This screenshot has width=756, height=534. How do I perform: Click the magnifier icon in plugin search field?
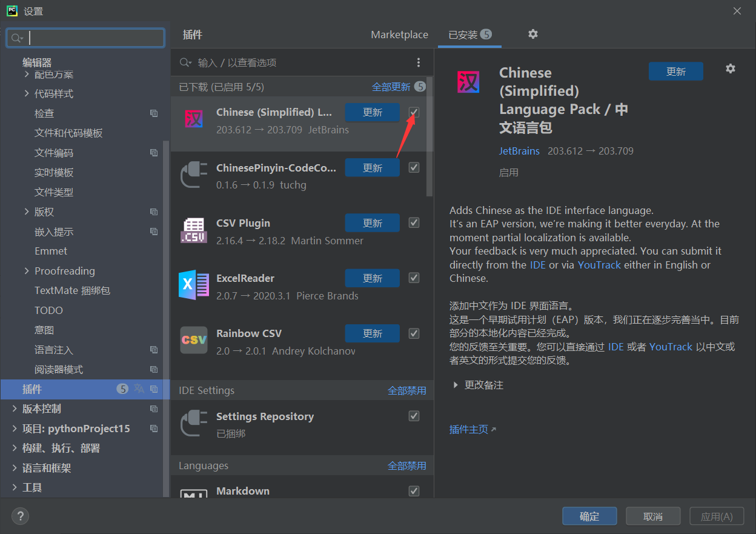pos(185,62)
